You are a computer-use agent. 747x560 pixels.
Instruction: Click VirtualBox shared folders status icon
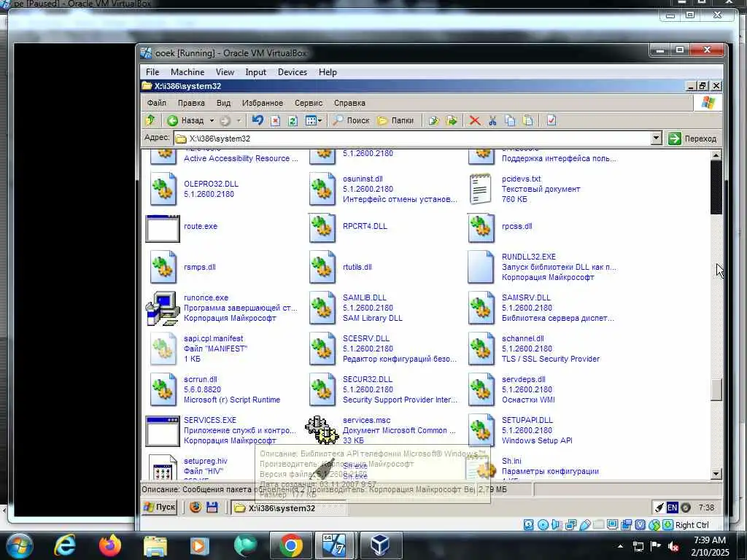[x=598, y=525]
